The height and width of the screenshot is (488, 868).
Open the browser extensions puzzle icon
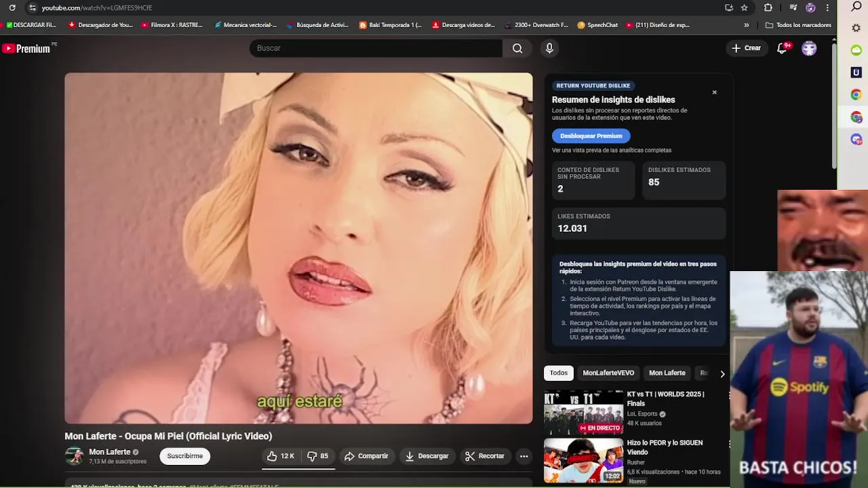(768, 7)
